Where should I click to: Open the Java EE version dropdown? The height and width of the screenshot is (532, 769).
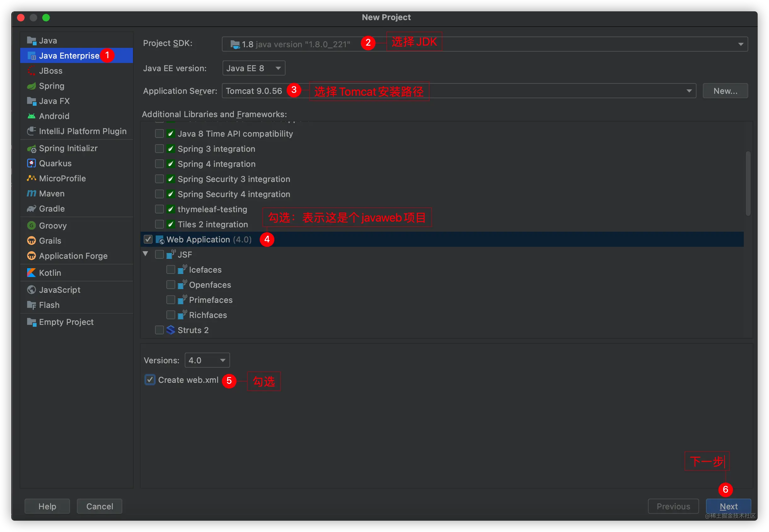click(x=254, y=68)
